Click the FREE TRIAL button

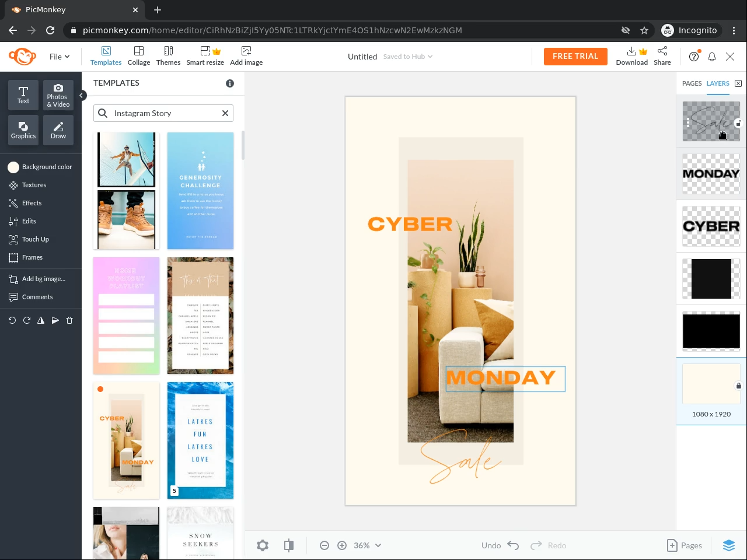pyautogui.click(x=575, y=56)
